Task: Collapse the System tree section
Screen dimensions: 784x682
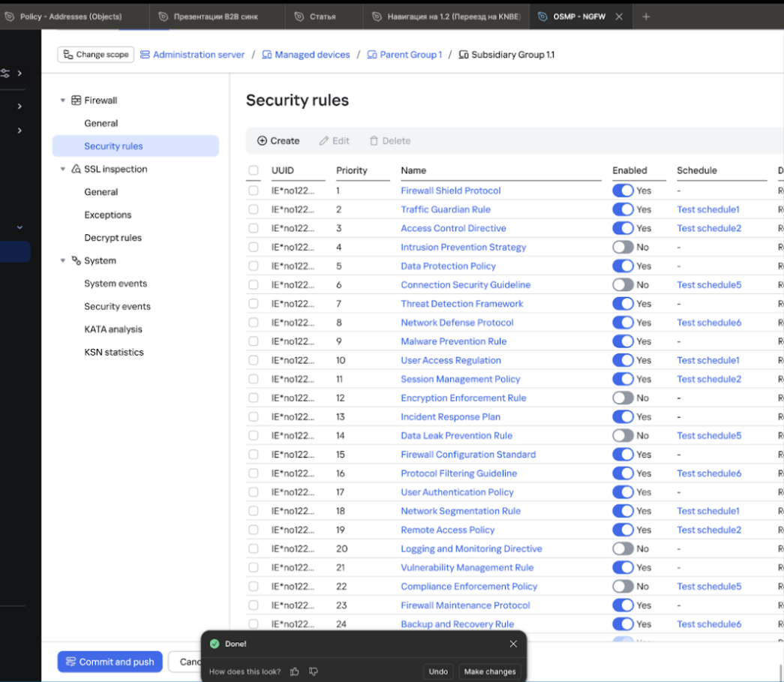Action: pyautogui.click(x=63, y=261)
